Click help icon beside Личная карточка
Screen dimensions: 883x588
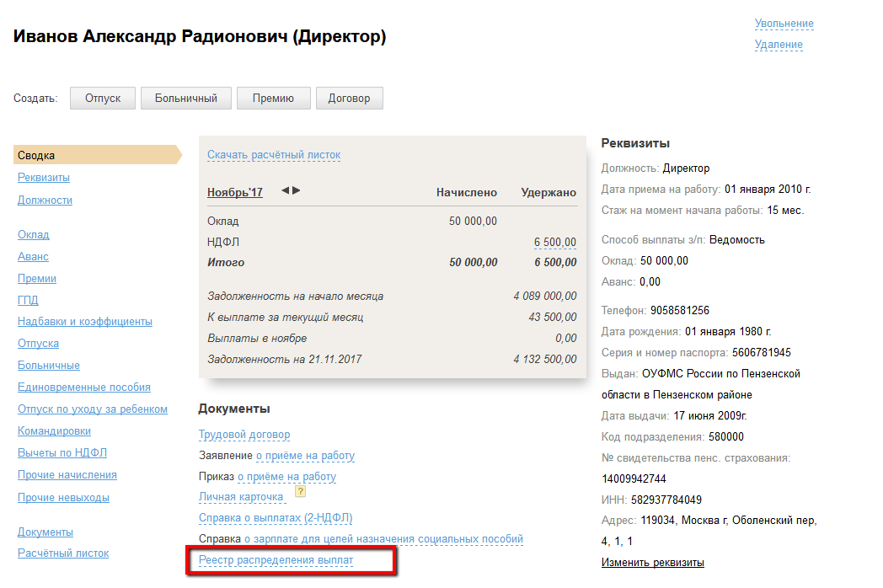tap(299, 493)
